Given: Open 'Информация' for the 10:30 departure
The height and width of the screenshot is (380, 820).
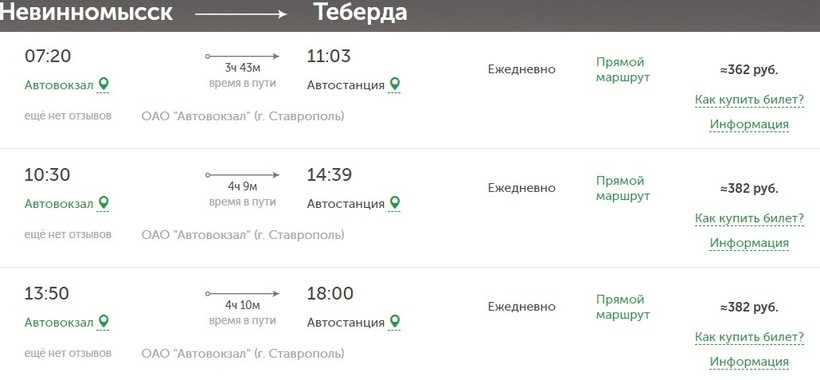Looking at the screenshot, I should (x=749, y=243).
